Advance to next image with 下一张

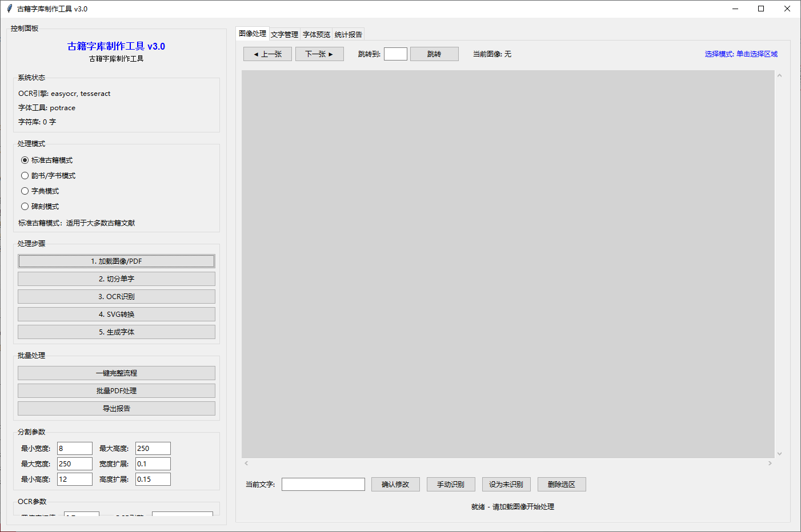click(x=319, y=54)
